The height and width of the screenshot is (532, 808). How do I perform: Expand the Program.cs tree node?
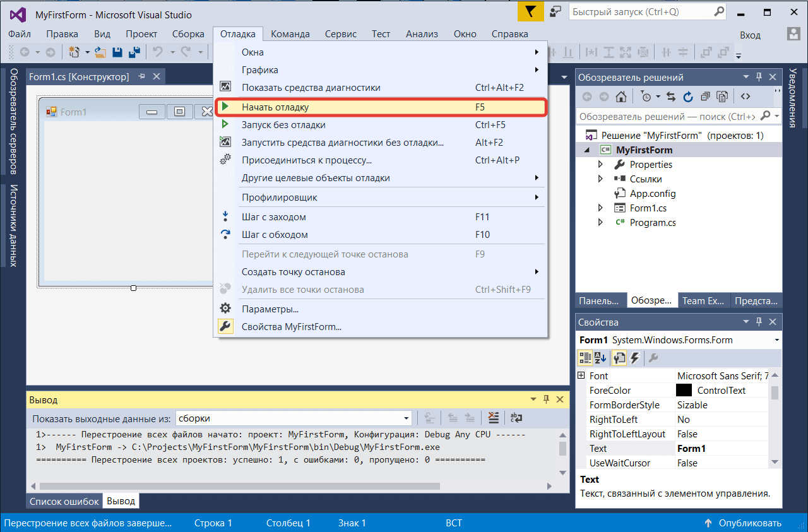click(600, 222)
